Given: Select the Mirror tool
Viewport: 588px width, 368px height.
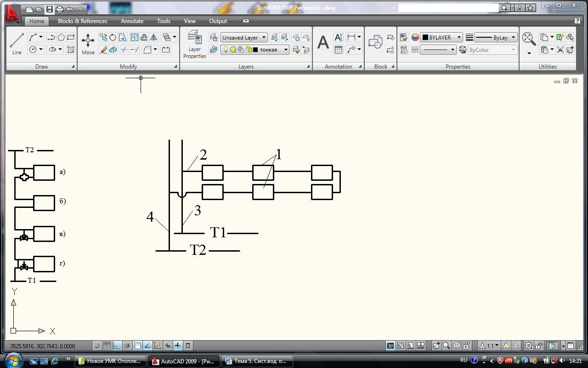Looking at the screenshot, I should pyautogui.click(x=154, y=38).
